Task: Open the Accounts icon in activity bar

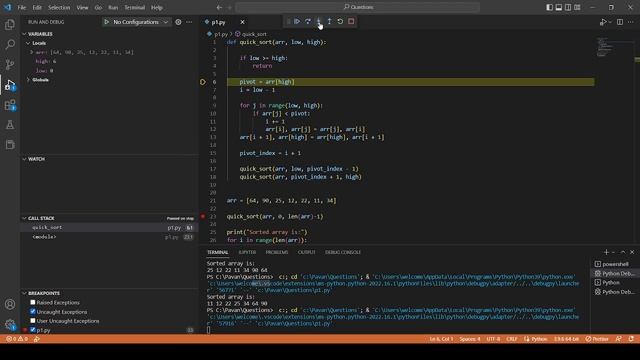Action: [10, 304]
